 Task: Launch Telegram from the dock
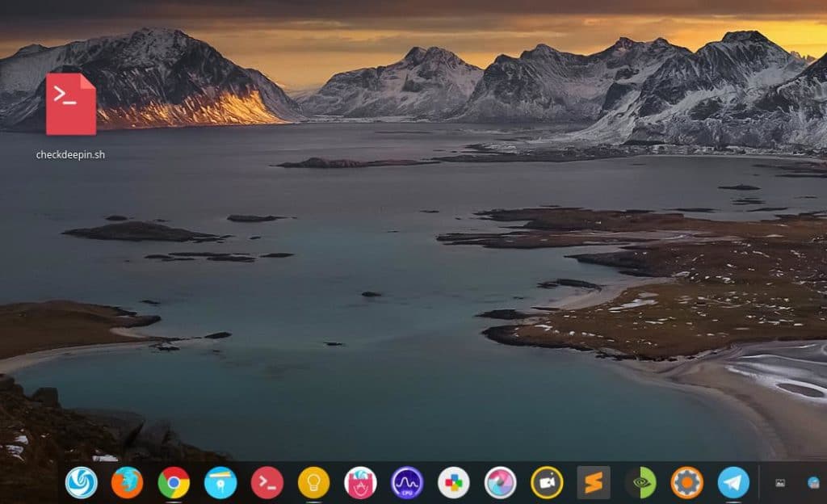(x=733, y=482)
